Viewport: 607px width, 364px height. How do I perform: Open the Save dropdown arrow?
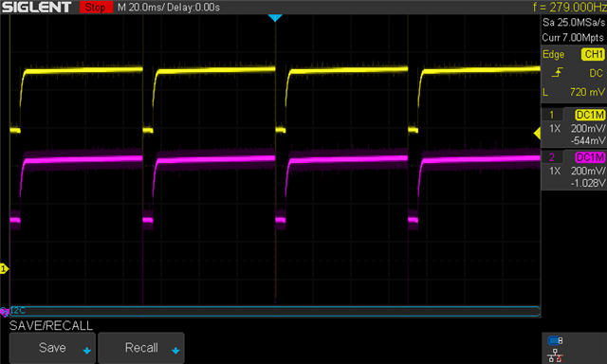pyautogui.click(x=87, y=351)
